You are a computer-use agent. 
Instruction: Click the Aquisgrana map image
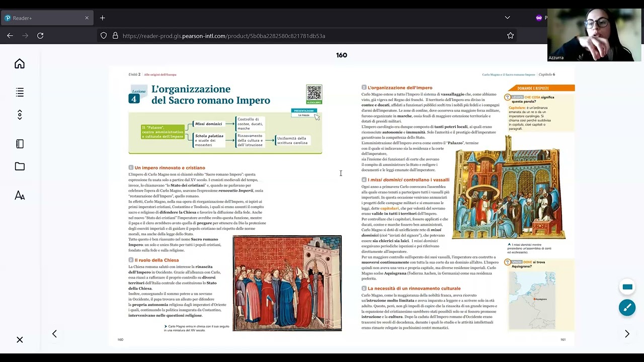tap(532, 299)
